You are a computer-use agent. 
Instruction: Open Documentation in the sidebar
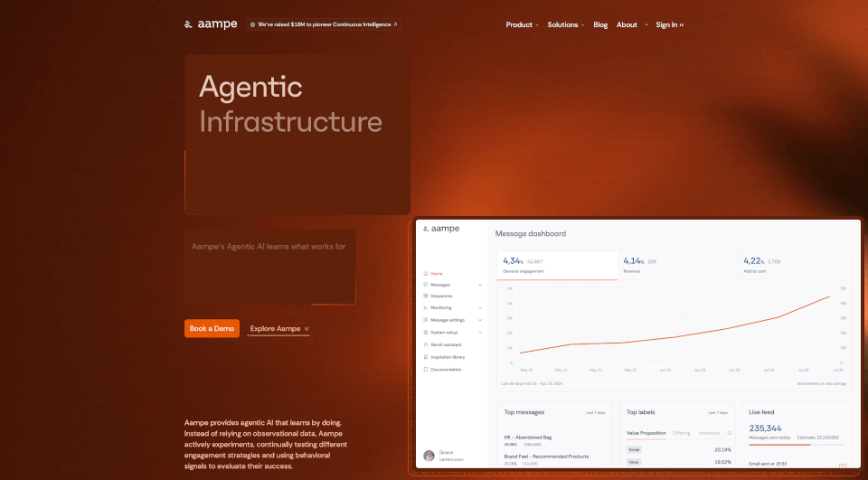click(446, 370)
